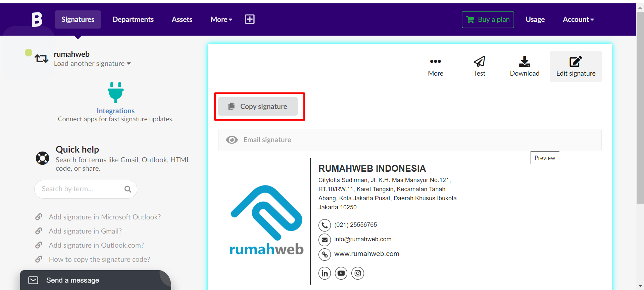
Task: Open the More three-dots actions
Action: pyautogui.click(x=436, y=67)
